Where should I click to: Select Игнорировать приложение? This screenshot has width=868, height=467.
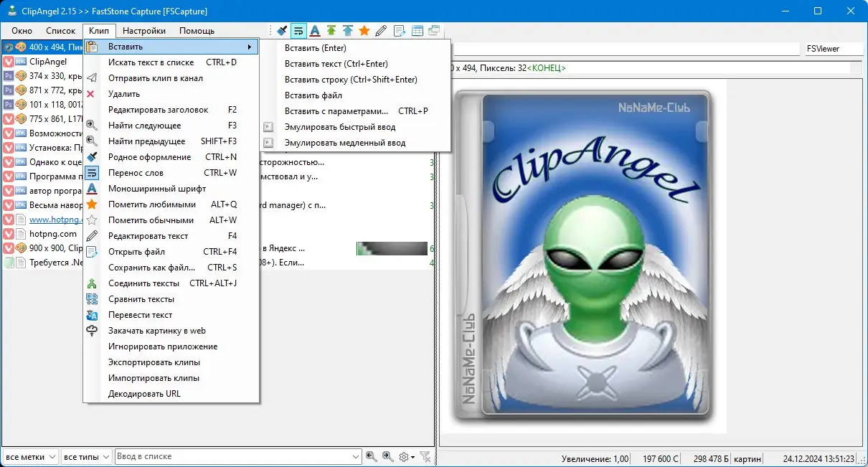click(x=171, y=346)
